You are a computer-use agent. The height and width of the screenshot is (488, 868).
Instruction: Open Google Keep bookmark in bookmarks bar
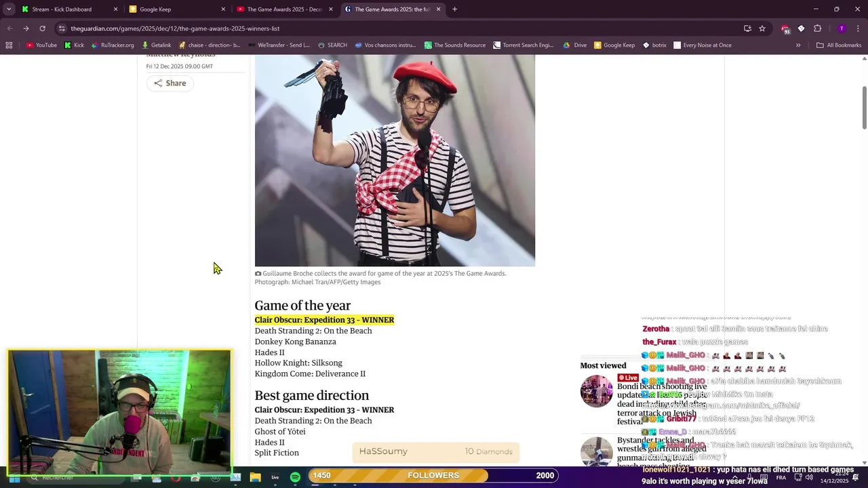pos(614,45)
